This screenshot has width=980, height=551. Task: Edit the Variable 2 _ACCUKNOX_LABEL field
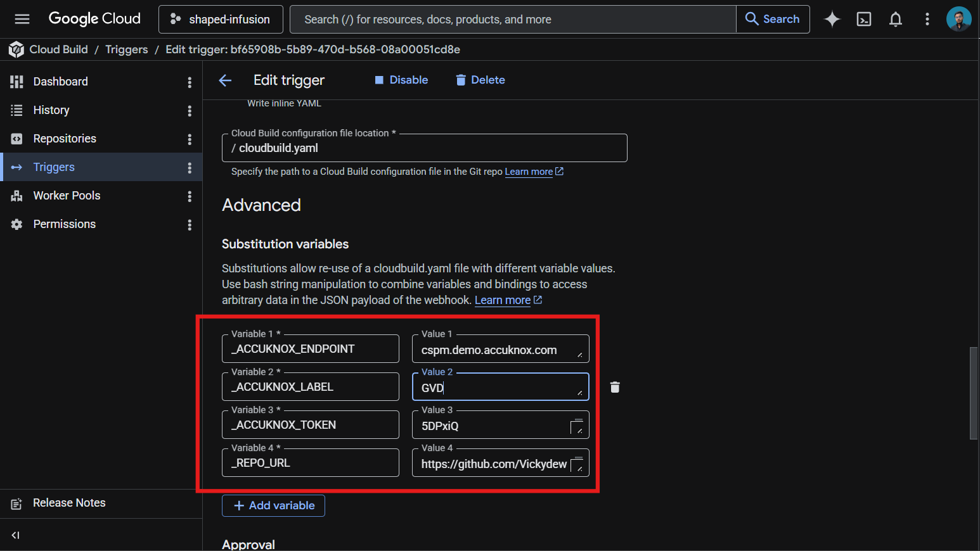click(x=311, y=387)
